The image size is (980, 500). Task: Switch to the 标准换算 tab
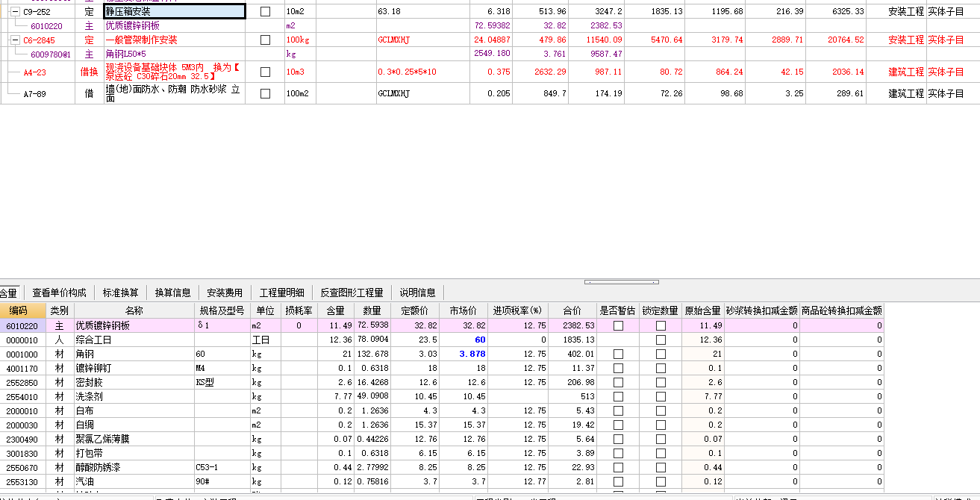[121, 293]
